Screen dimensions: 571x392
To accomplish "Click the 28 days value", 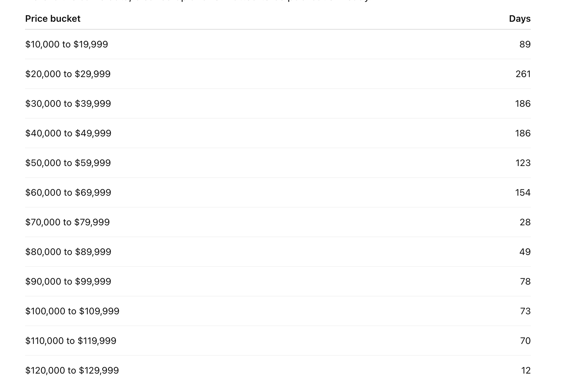I will click(525, 222).
